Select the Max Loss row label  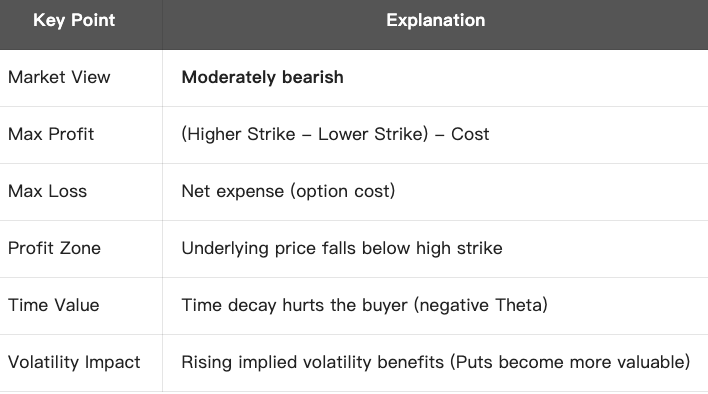coord(47,191)
